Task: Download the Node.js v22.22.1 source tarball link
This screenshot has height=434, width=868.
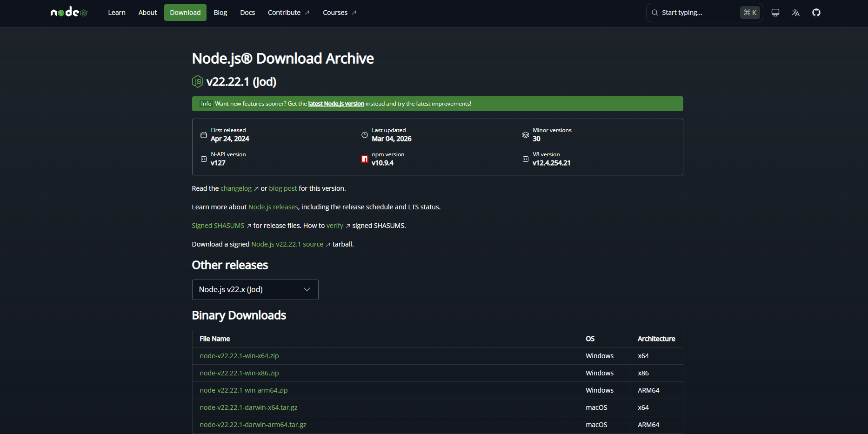Action: [287, 244]
